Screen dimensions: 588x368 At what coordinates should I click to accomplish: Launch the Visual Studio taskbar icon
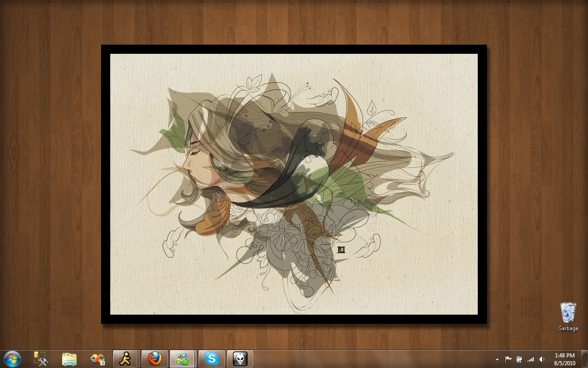(97, 359)
